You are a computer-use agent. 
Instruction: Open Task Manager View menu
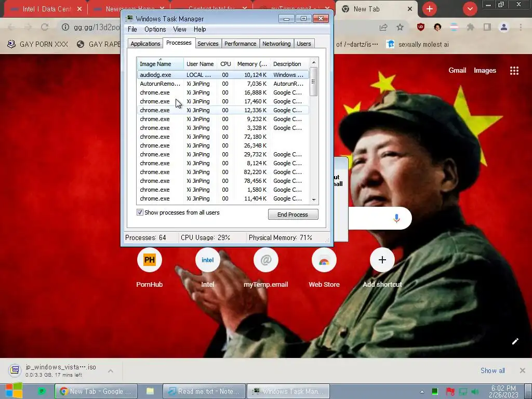pyautogui.click(x=179, y=29)
